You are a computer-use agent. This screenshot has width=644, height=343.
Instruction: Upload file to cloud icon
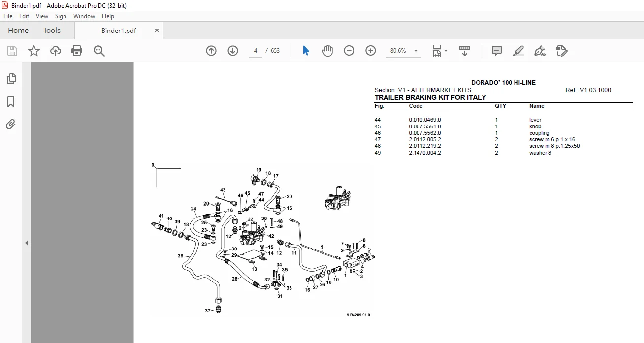56,51
